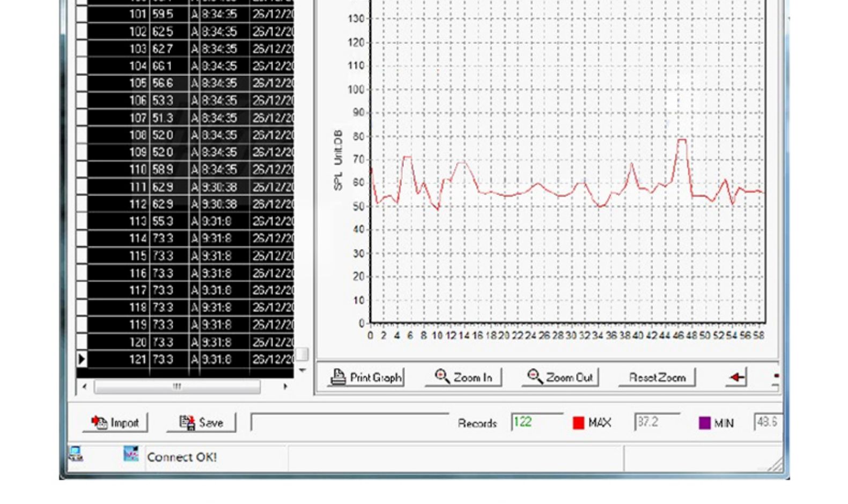
Task: Click the 56.6 reading in row 105
Action: click(x=163, y=83)
